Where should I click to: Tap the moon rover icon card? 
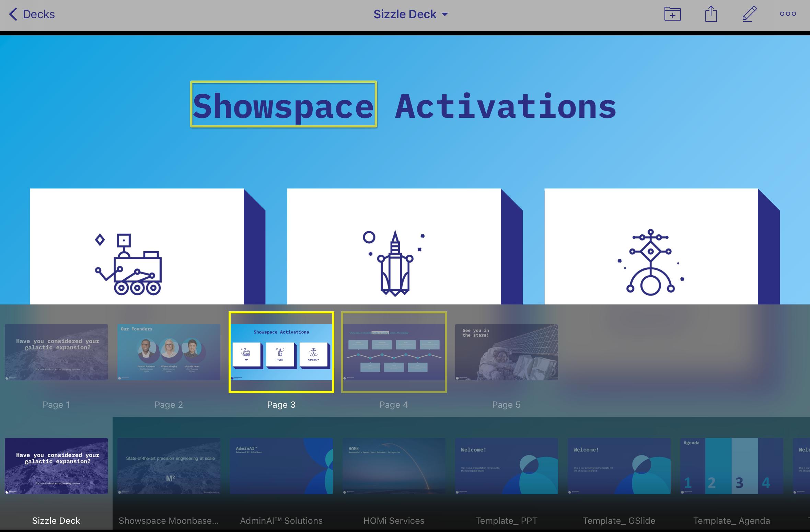[x=148, y=246]
